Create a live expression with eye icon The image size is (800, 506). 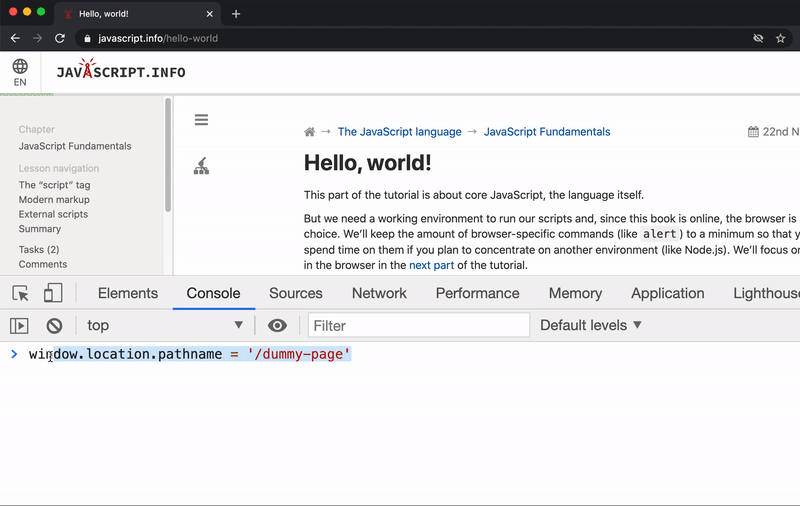pos(277,325)
